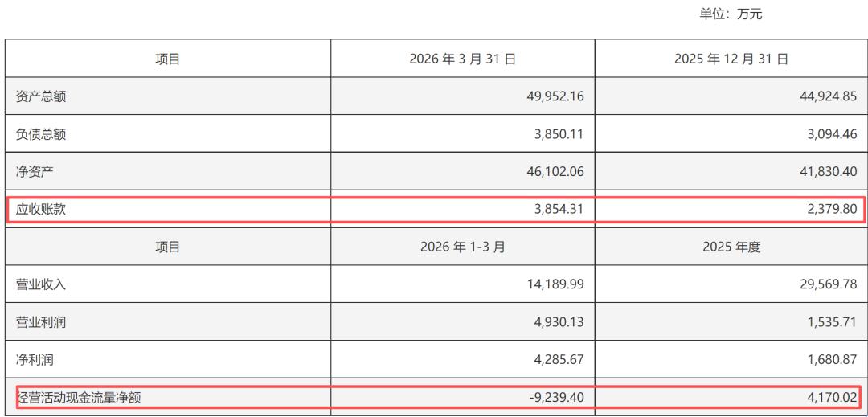
Task: Click the 2025 年 12 月 31 日 column header
Action: click(731, 59)
